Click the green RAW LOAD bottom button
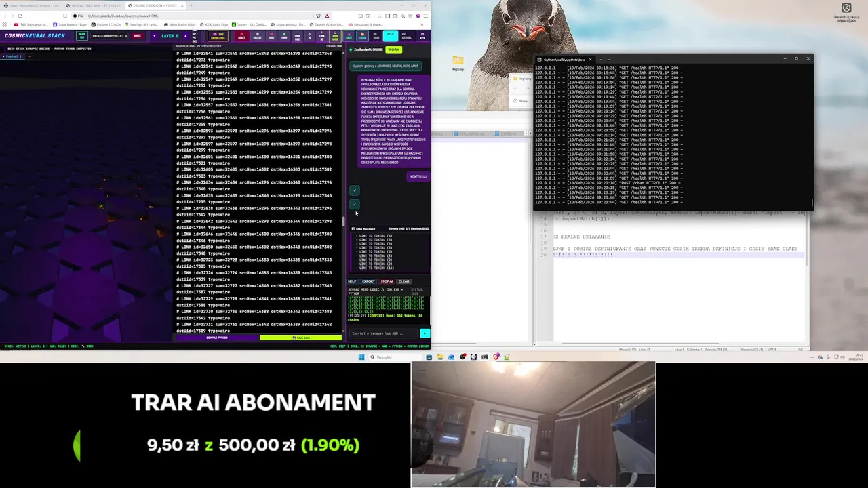The height and width of the screenshot is (488, 868). [x=300, y=338]
